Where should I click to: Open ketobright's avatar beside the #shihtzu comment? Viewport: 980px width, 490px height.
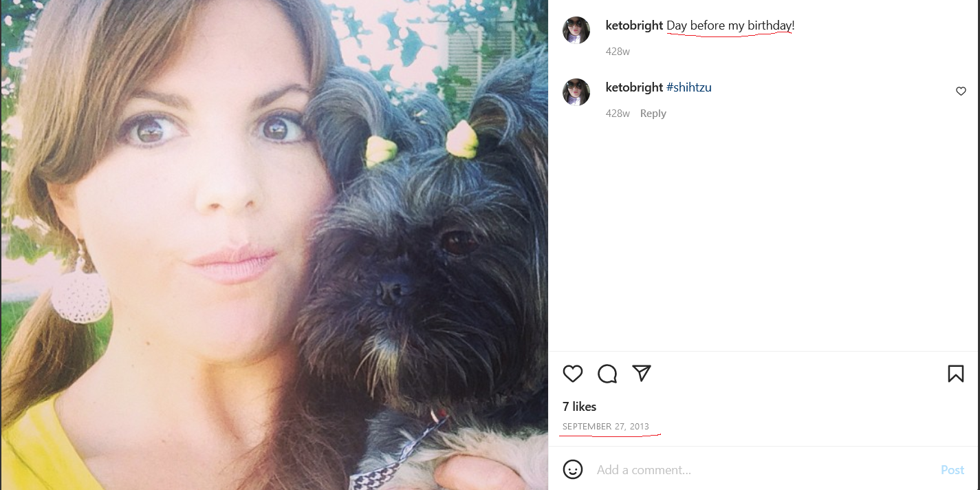coord(576,92)
